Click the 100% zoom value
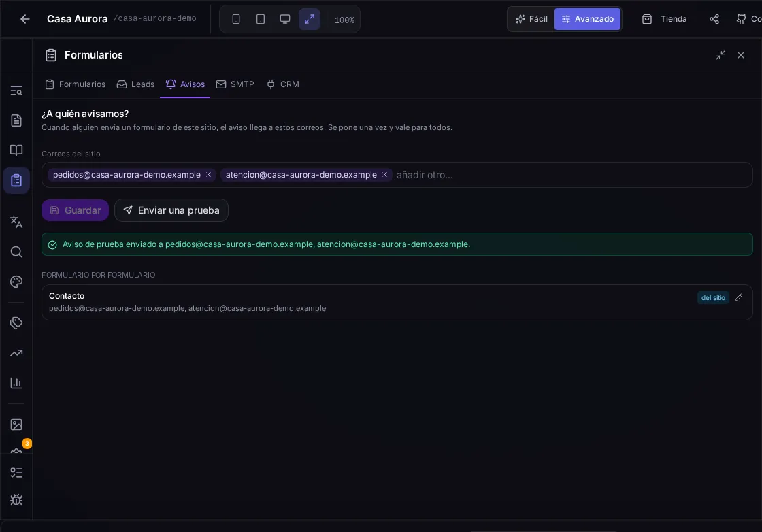Image resolution: width=762 pixels, height=532 pixels. point(344,20)
